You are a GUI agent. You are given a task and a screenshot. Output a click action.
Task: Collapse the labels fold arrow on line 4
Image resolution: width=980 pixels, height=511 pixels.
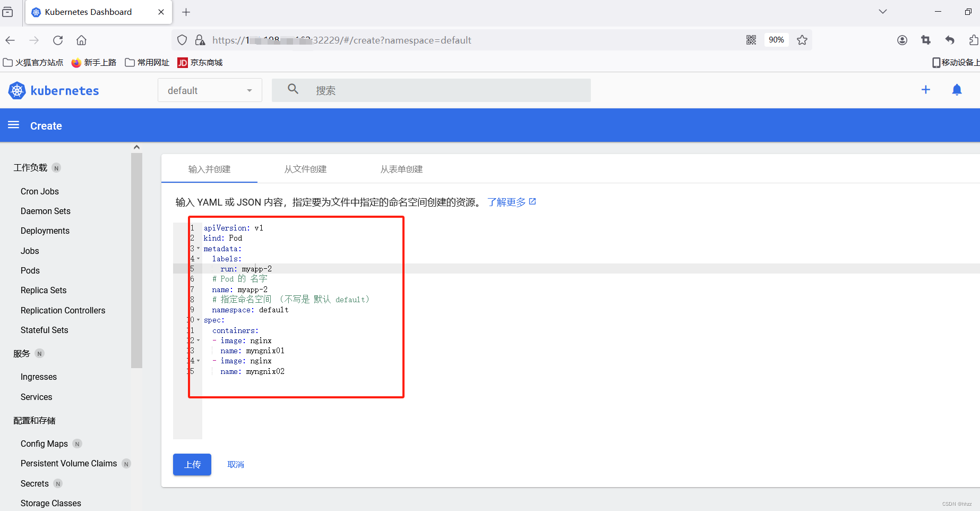click(x=199, y=259)
